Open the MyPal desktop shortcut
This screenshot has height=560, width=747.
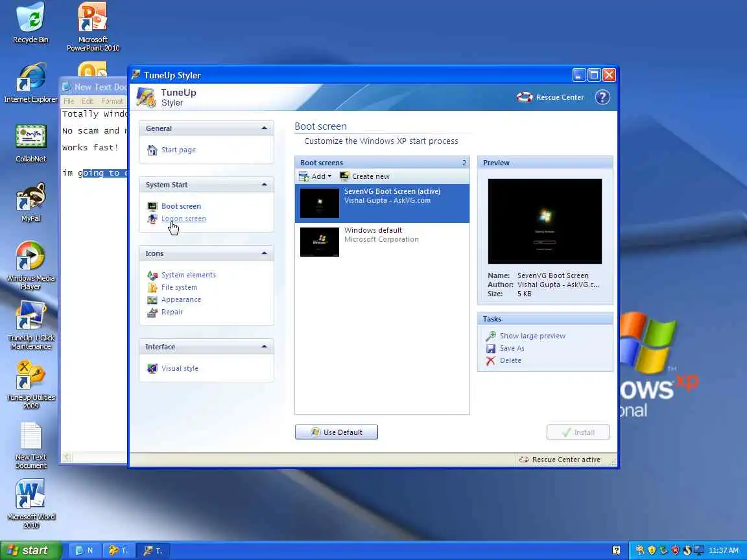30,202
